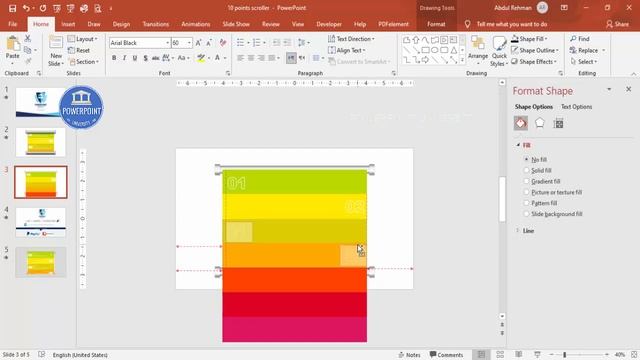Align paragraph text left
The width and height of the screenshot is (640, 360).
[241, 58]
